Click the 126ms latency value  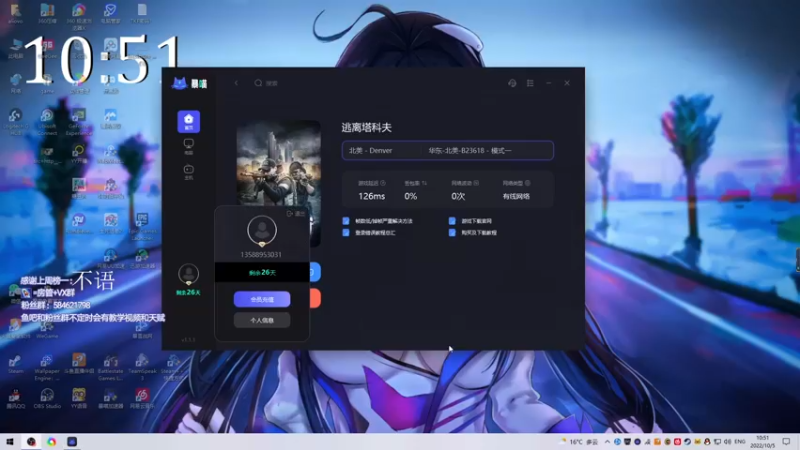[371, 196]
